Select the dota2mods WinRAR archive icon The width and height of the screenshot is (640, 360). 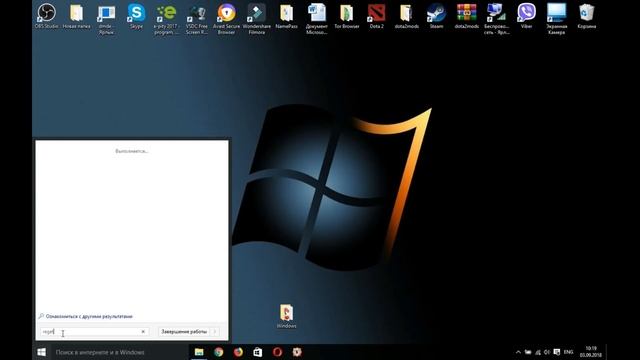pyautogui.click(x=467, y=16)
